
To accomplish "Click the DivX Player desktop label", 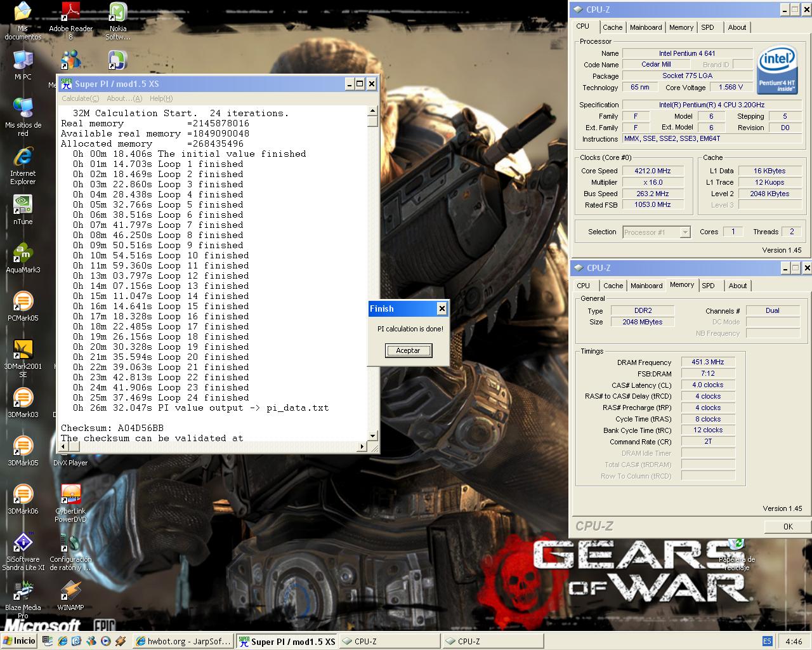I will click(x=70, y=463).
